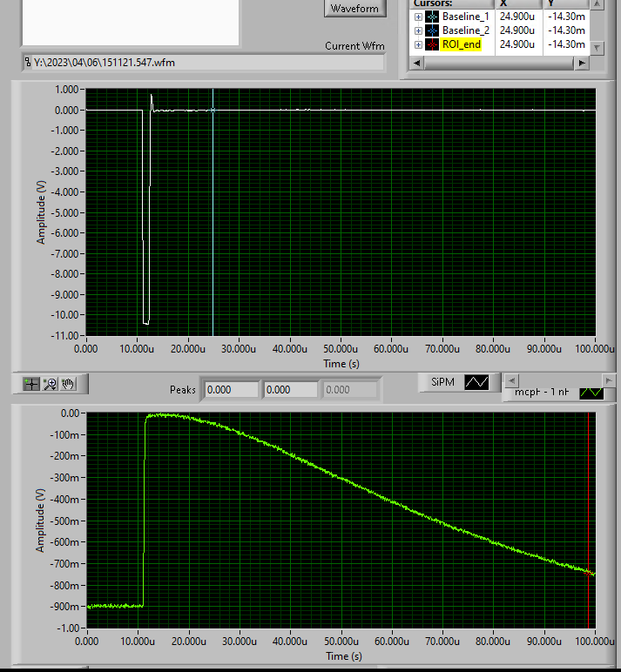Viewport: 621px width, 672px height.
Task: Select the ROI_end cursor name
Action: point(461,44)
